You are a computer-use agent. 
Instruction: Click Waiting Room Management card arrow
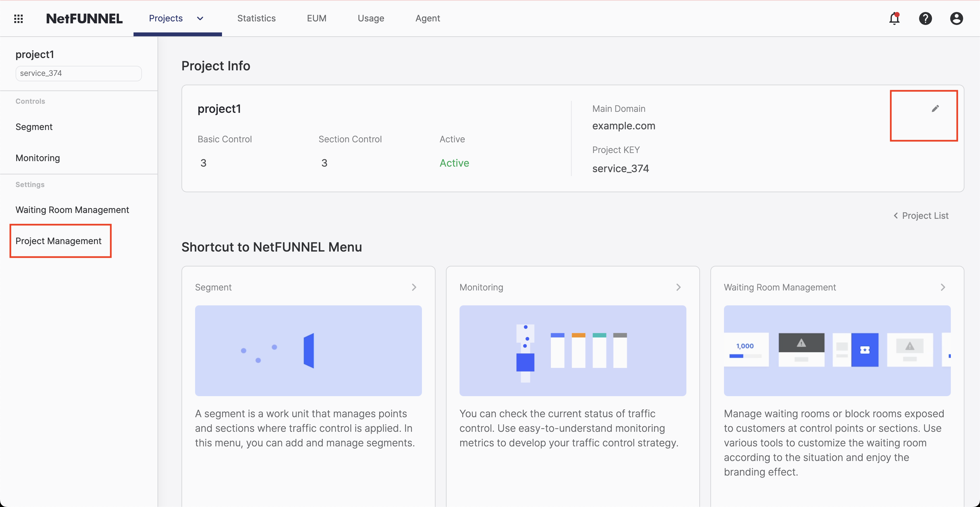pos(943,288)
